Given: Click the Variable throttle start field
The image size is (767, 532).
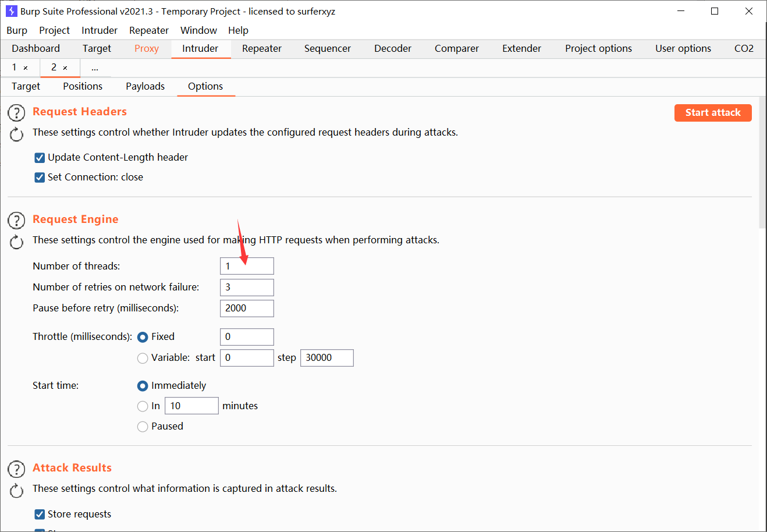Looking at the screenshot, I should point(247,358).
